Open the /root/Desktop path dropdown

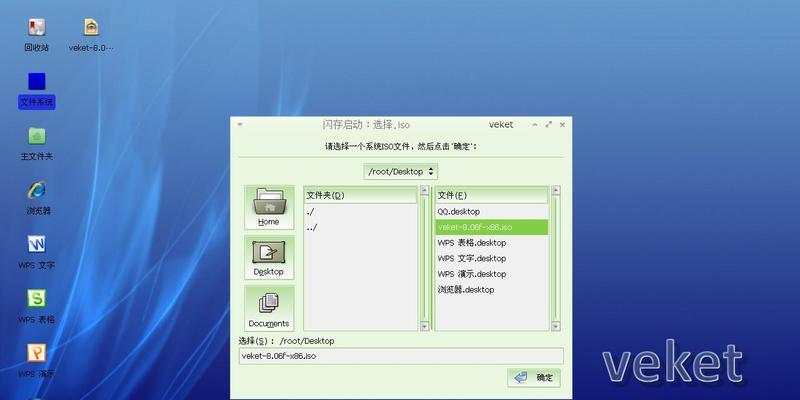click(x=401, y=172)
